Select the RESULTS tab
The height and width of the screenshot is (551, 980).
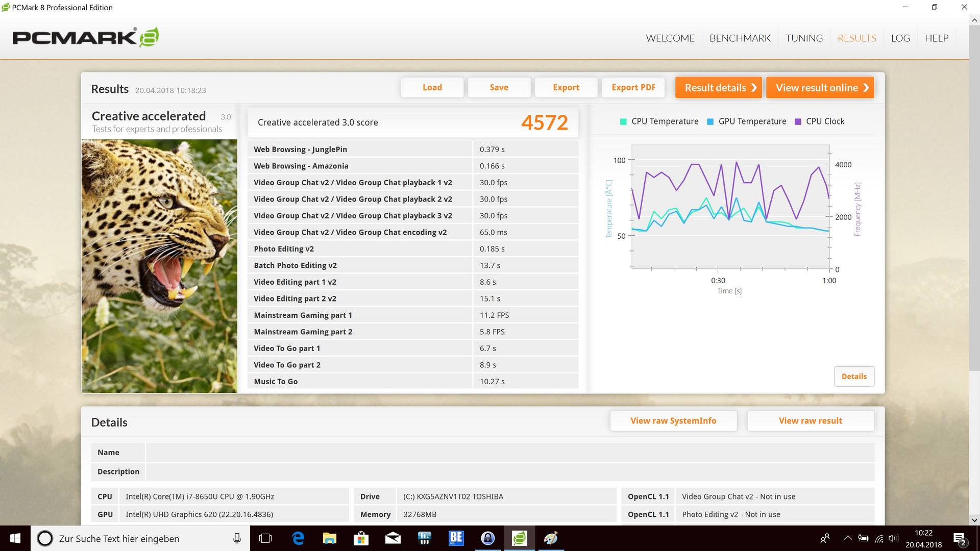[x=857, y=38]
